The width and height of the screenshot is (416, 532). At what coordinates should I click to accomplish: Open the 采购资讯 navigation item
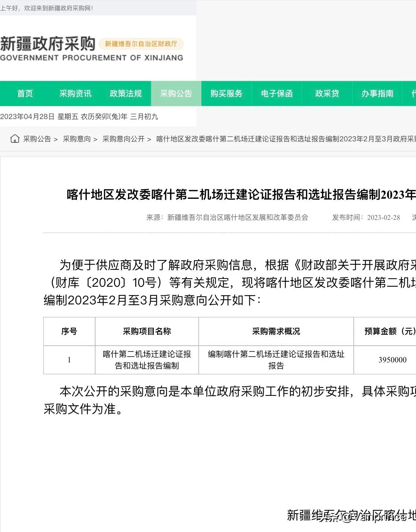coord(75,94)
